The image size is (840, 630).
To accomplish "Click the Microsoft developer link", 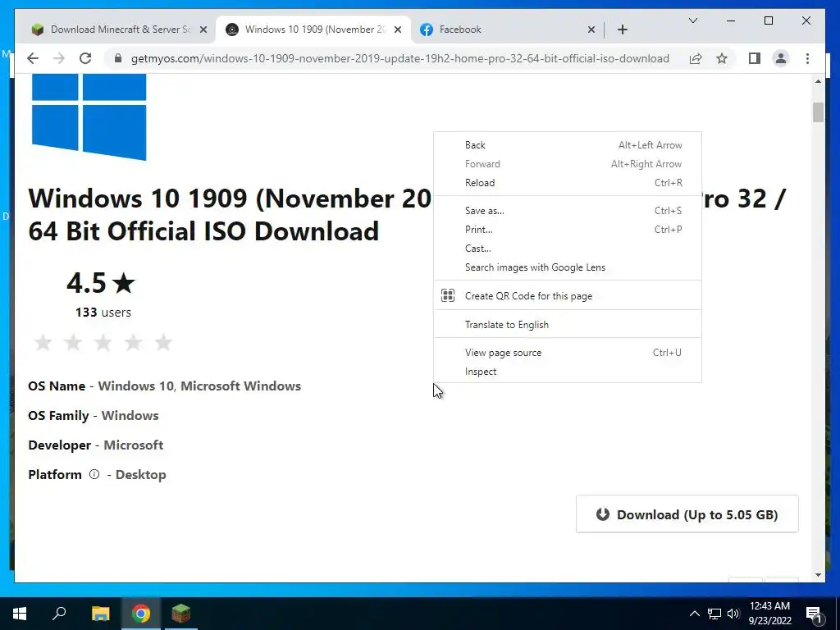I will point(134,445).
